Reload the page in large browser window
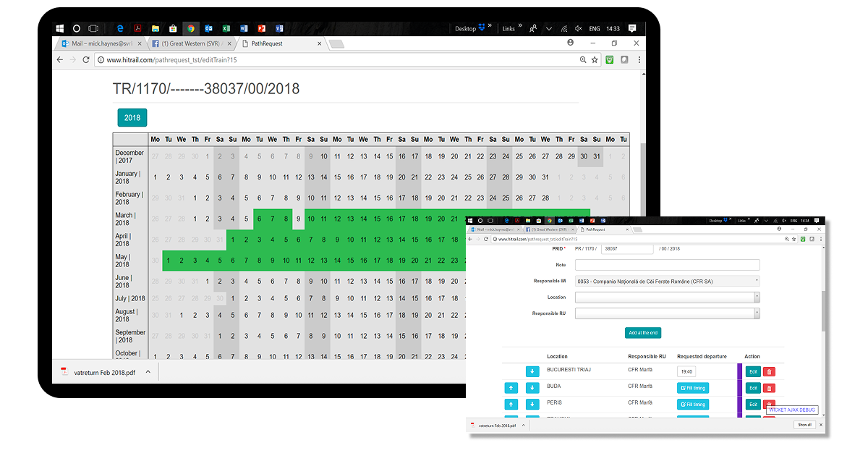The height and width of the screenshot is (456, 868). click(x=86, y=60)
